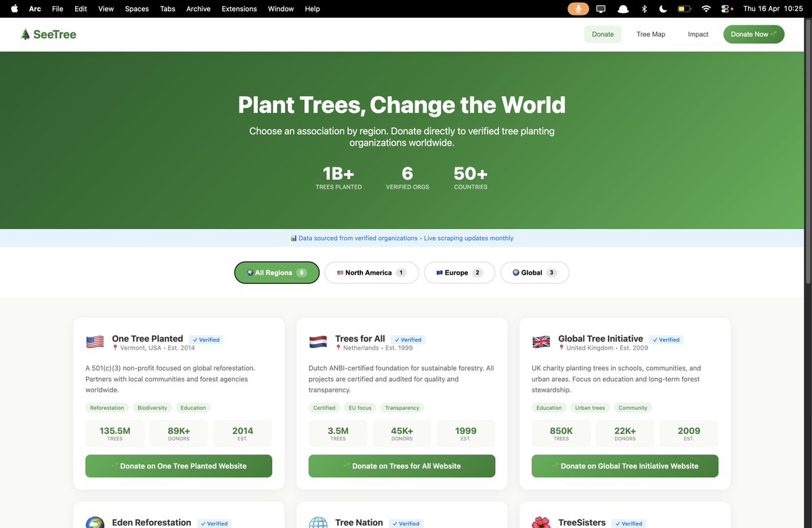This screenshot has width=812, height=528.
Task: Open the Help menu
Action: tap(312, 9)
